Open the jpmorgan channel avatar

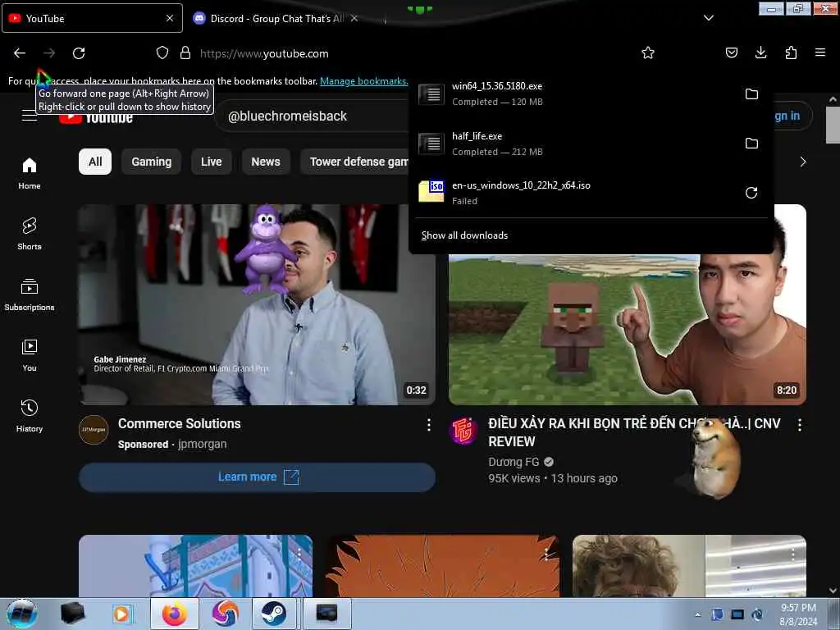click(94, 430)
